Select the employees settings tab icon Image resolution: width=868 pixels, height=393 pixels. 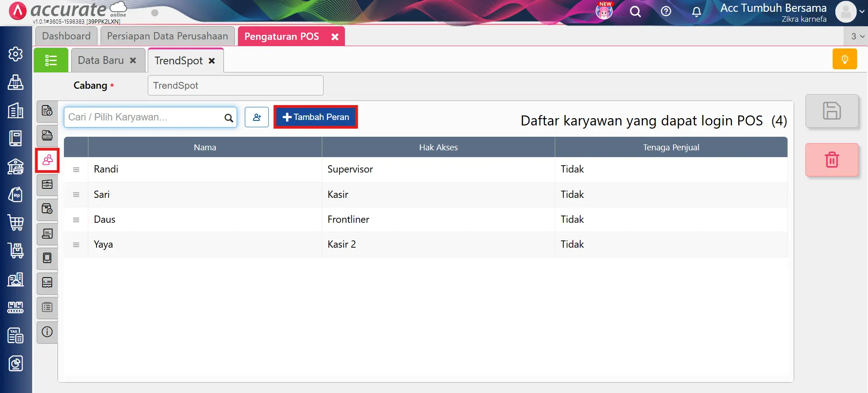pyautogui.click(x=47, y=160)
